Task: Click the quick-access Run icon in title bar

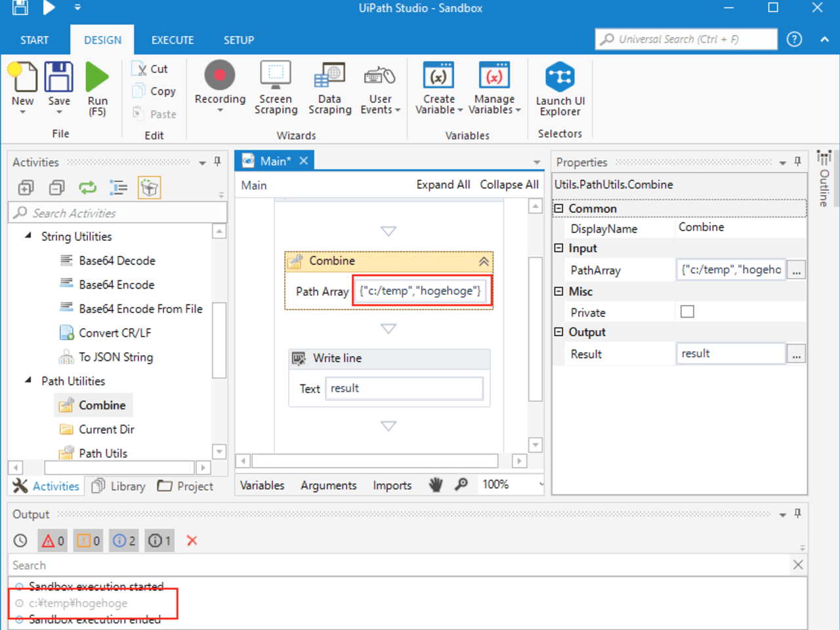Action: tap(49, 7)
